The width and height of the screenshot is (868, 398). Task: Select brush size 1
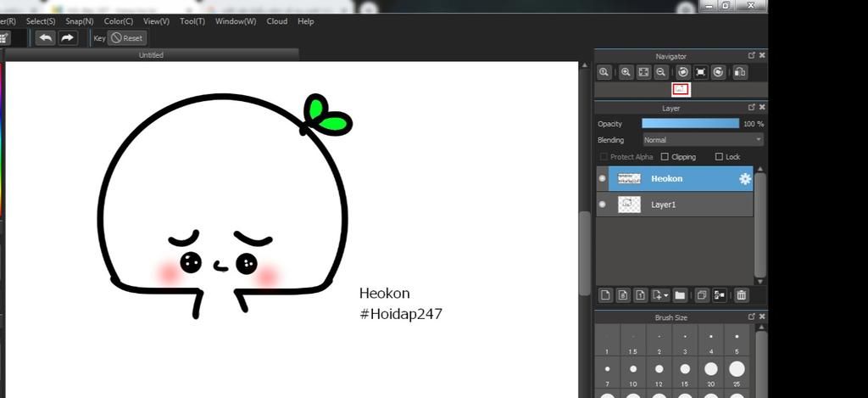click(607, 339)
